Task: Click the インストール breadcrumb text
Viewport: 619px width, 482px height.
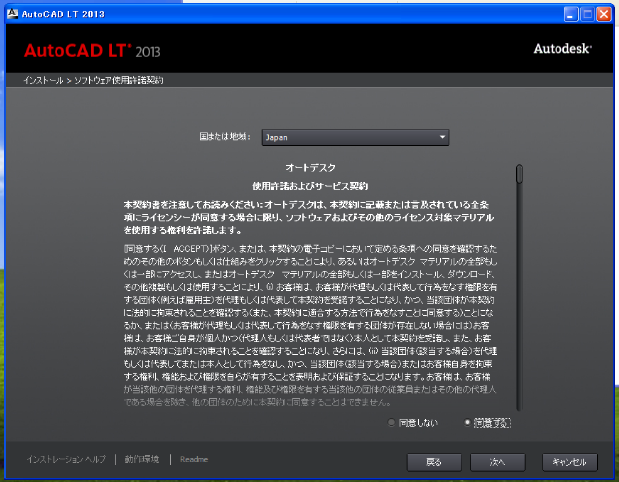Action: click(x=43, y=80)
